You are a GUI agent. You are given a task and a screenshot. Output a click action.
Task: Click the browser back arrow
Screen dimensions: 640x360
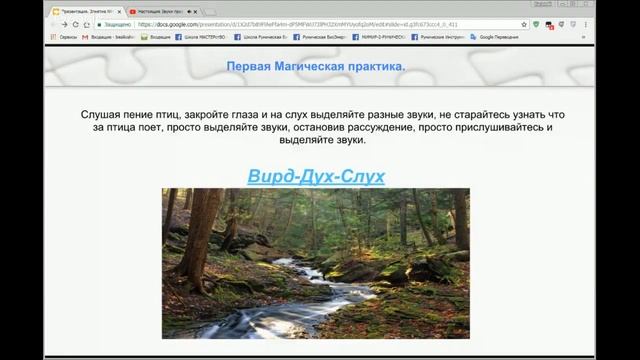pyautogui.click(x=53, y=24)
